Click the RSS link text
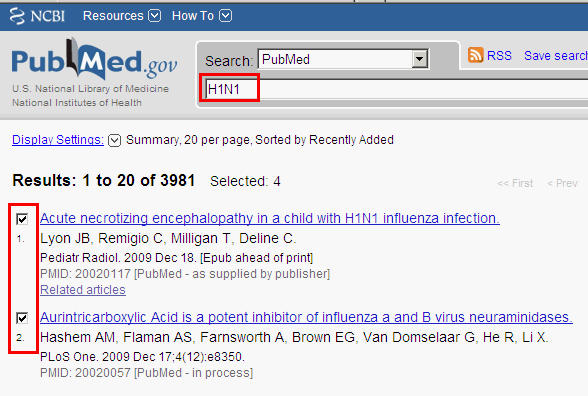Viewport: 588px width, 396px height. click(x=499, y=56)
